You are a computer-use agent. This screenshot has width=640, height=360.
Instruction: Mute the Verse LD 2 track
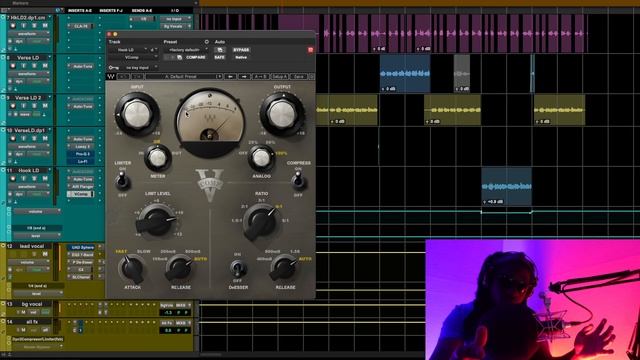tap(45, 106)
